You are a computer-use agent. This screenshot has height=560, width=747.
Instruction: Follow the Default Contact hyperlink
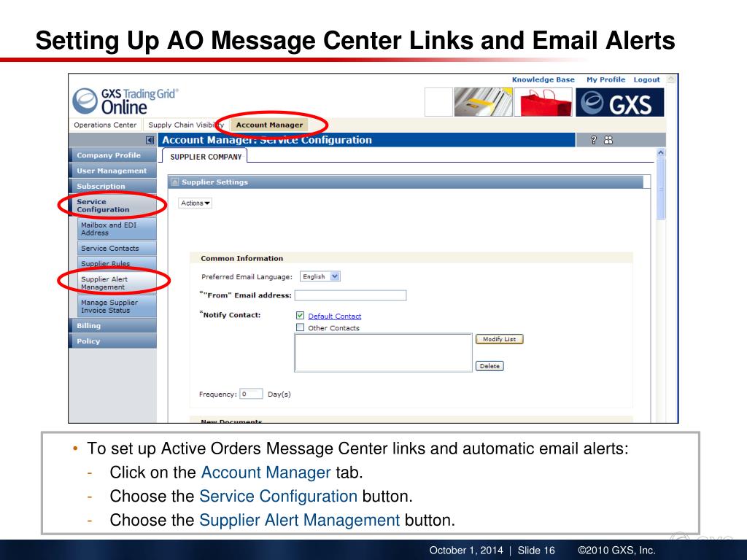coord(334,316)
